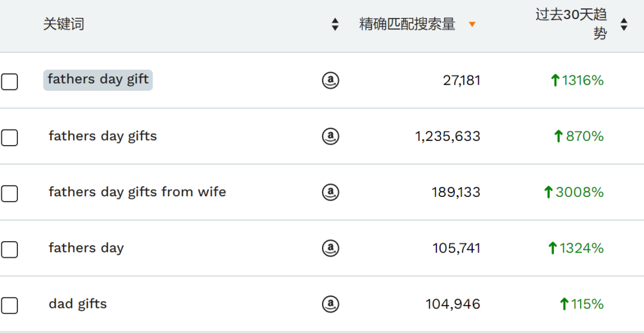Select checkbox for fathers day gifts
The image size is (644, 333).
tap(10, 138)
